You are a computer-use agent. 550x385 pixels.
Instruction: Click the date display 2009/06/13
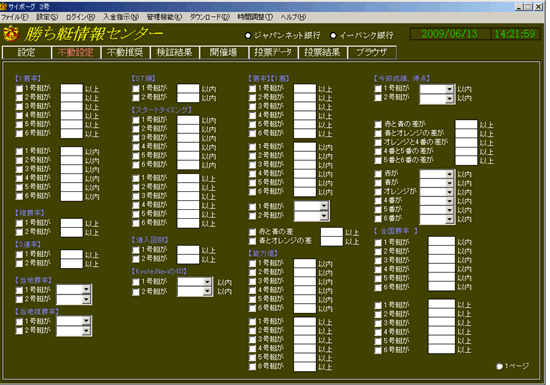450,34
